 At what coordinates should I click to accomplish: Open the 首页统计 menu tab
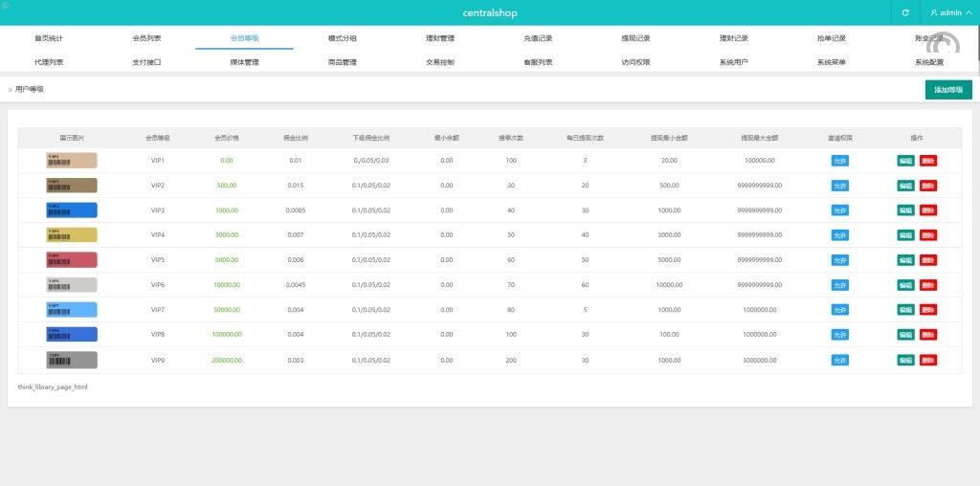[49, 38]
